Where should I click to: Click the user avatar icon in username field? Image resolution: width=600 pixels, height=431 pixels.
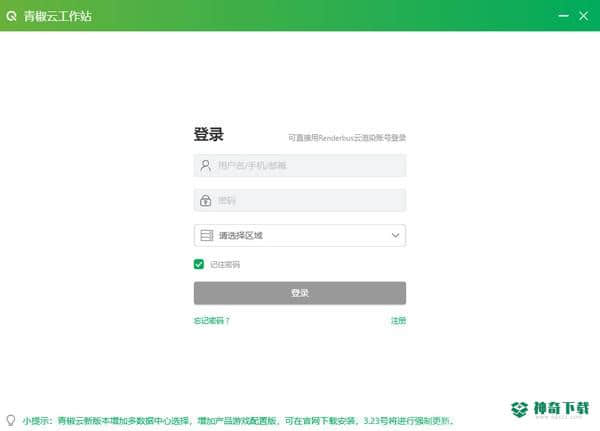point(205,166)
